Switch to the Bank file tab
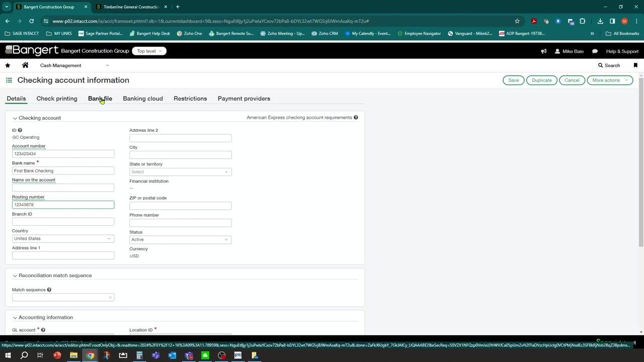The height and width of the screenshot is (362, 644). coord(100,99)
